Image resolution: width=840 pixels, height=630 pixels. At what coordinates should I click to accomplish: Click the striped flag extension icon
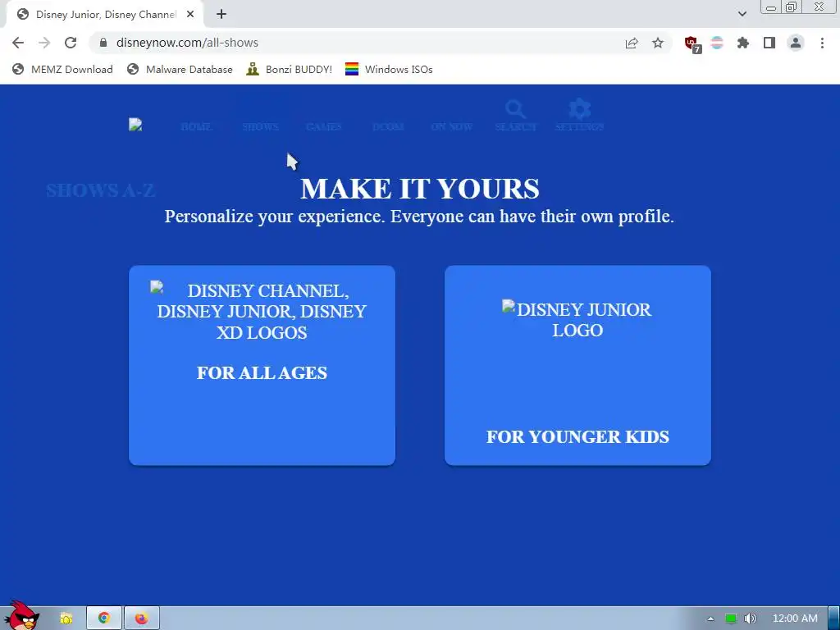(717, 43)
